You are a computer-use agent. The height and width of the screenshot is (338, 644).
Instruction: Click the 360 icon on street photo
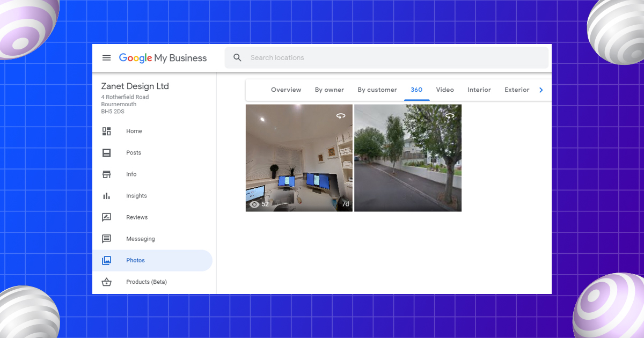point(450,116)
